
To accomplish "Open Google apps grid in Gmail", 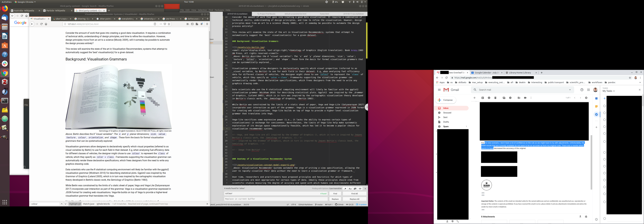I will coord(589,90).
